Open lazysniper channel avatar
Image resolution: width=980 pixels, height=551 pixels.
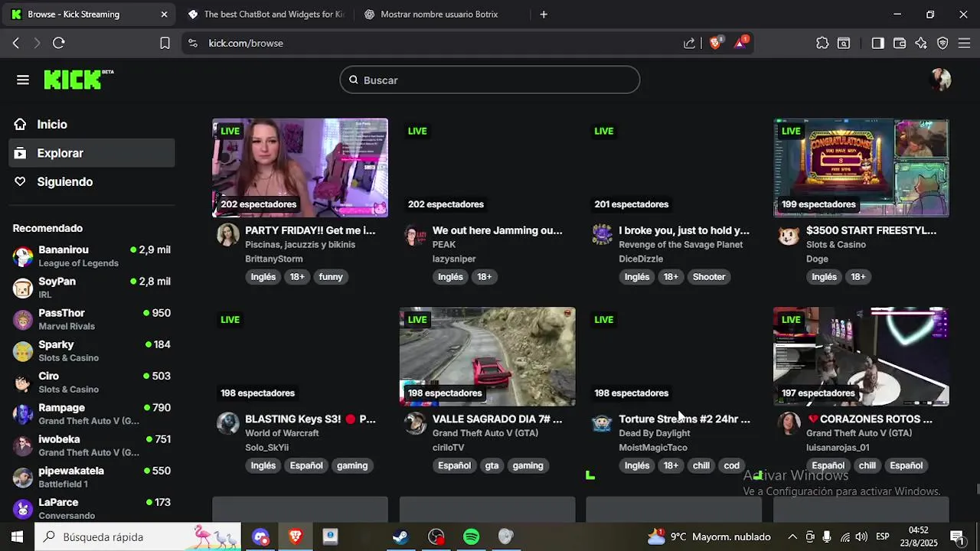coord(415,235)
